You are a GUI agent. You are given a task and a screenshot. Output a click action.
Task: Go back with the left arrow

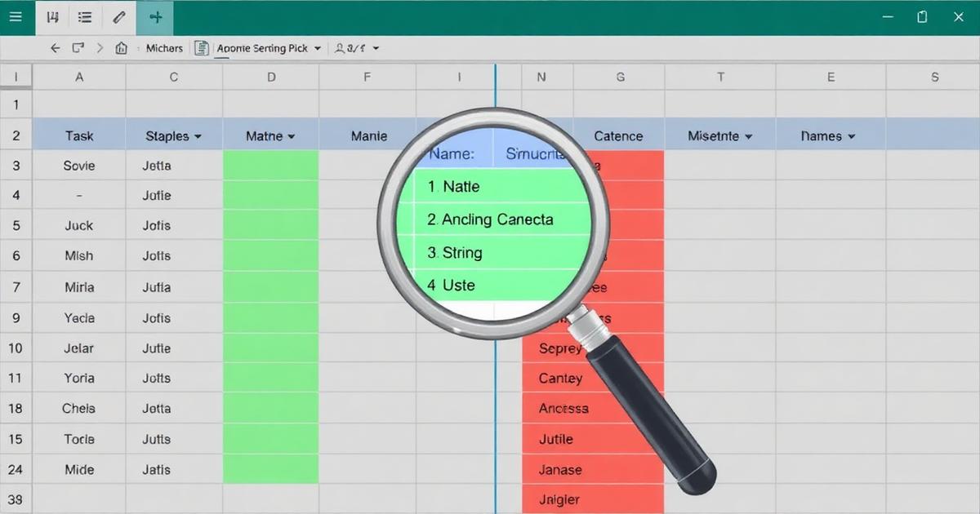pos(56,48)
